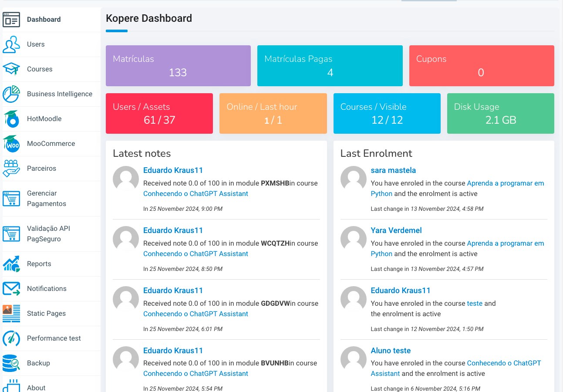Click the Validação API PagSeguro icon
563x392 pixels.
point(11,234)
